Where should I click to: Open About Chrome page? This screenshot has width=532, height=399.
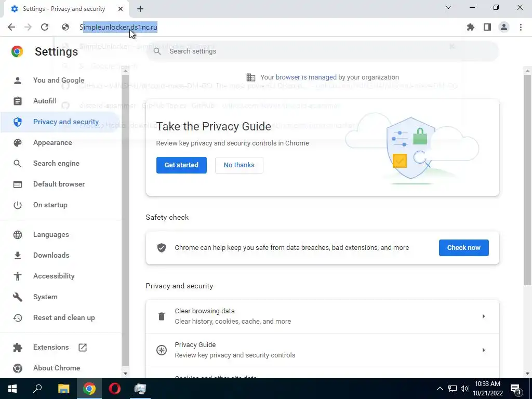pos(57,368)
